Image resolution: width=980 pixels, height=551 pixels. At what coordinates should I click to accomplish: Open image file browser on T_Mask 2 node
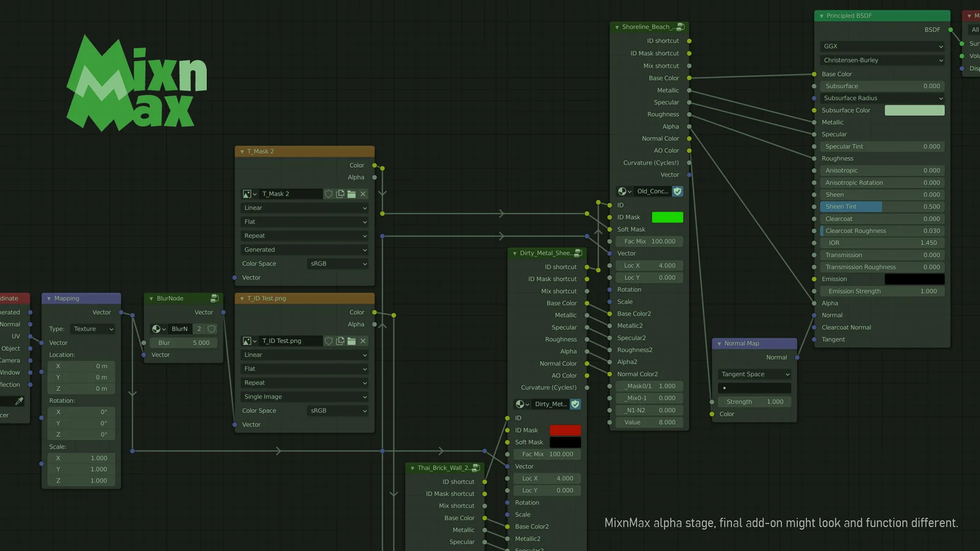pos(352,193)
